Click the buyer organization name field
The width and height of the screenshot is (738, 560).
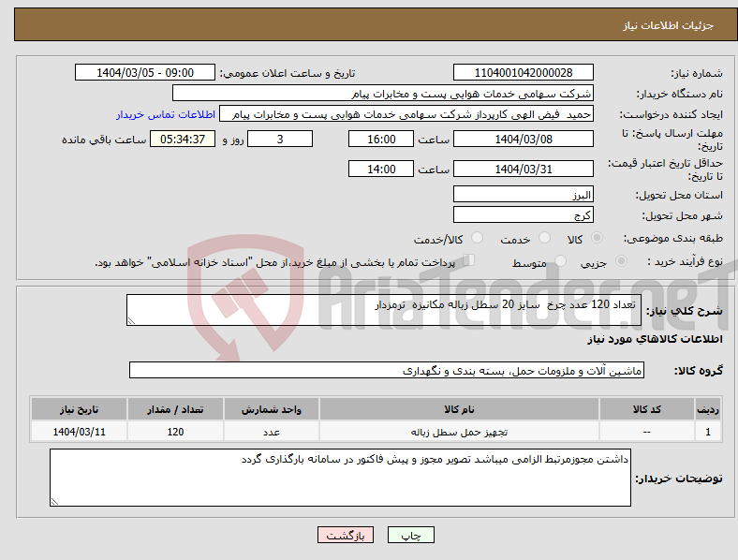coord(383,93)
